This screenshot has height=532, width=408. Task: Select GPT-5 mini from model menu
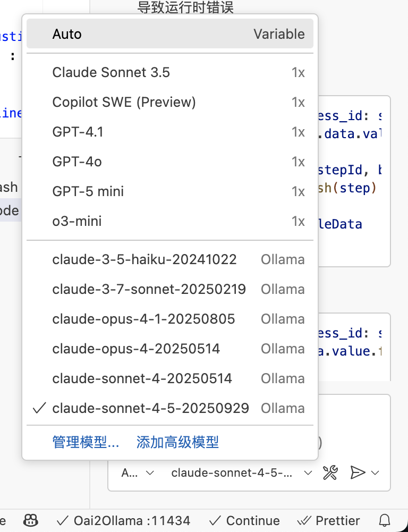(170, 191)
